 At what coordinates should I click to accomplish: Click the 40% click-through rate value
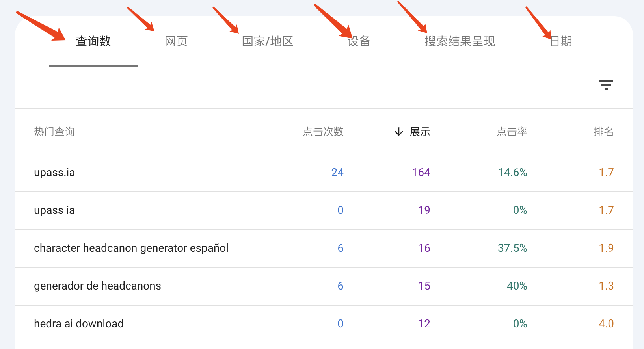517,286
